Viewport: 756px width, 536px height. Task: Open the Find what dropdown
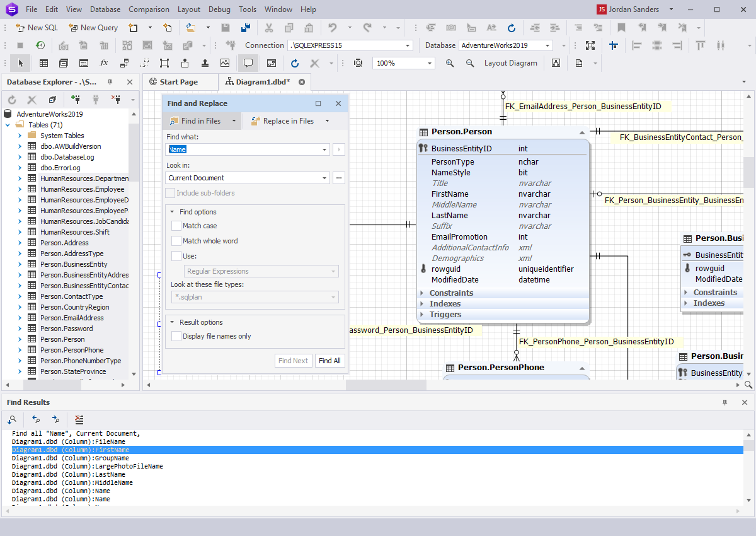(325, 149)
